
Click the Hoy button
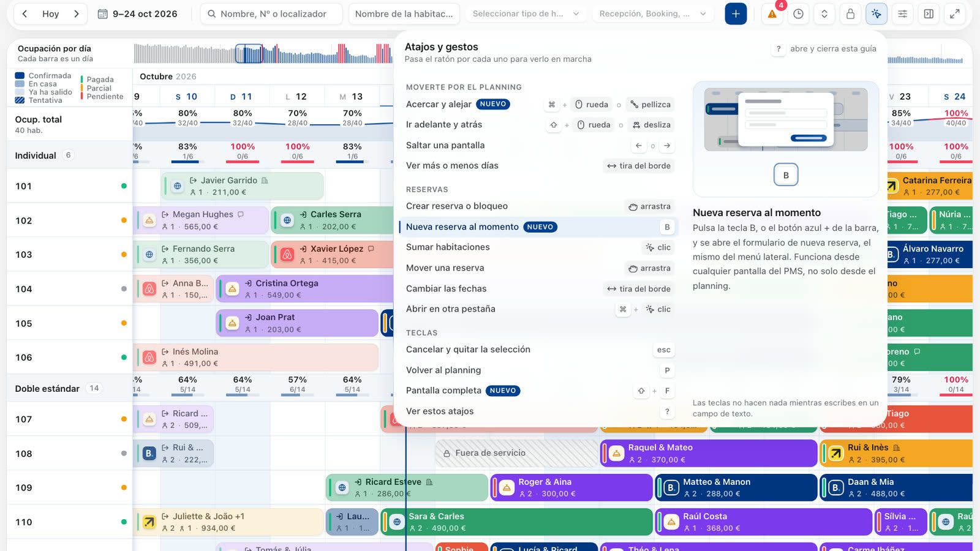pyautogui.click(x=51, y=13)
